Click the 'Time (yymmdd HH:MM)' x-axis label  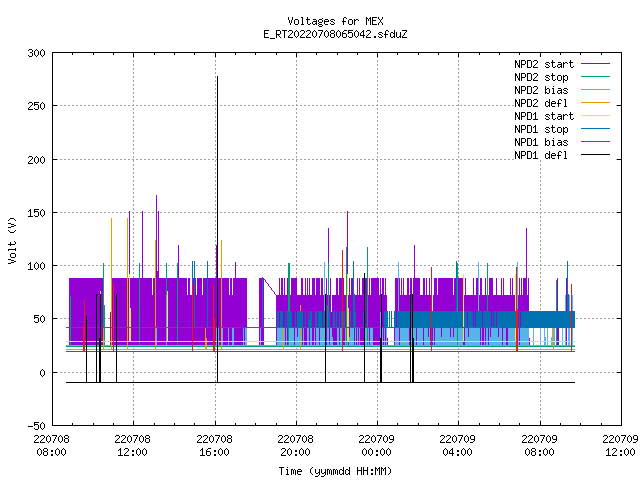point(335,471)
